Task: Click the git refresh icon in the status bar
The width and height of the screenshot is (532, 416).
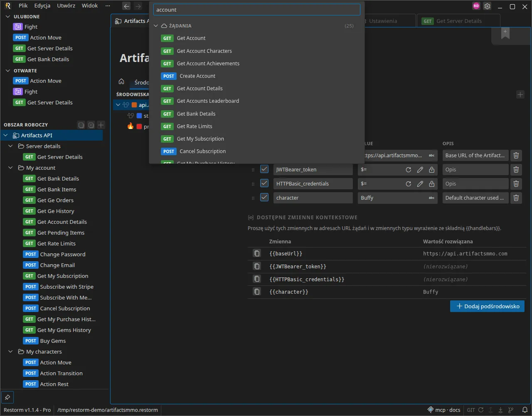Action: coord(481,410)
